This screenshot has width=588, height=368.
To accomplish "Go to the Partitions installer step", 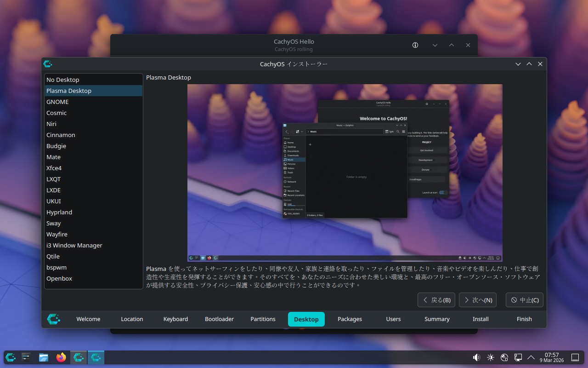I will point(263,319).
